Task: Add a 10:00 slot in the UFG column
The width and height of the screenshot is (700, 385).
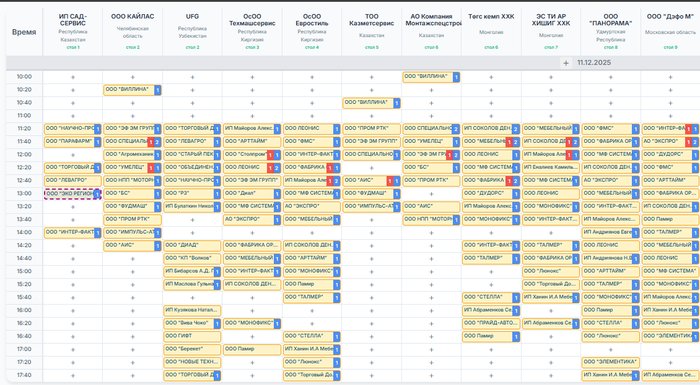Action: 192,77
